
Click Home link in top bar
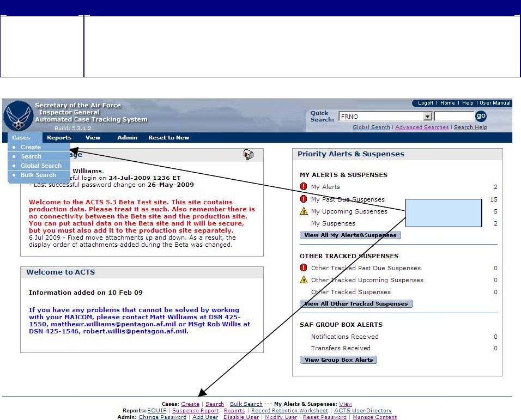447,103
